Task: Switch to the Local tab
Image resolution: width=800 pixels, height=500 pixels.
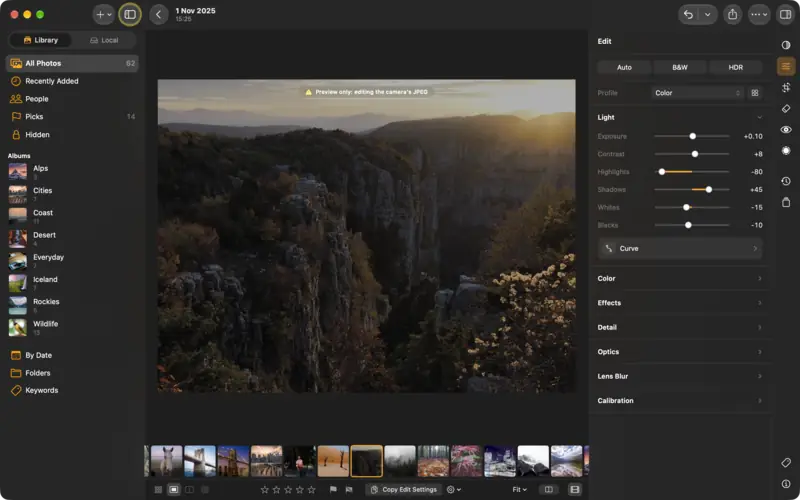Action: pos(104,40)
